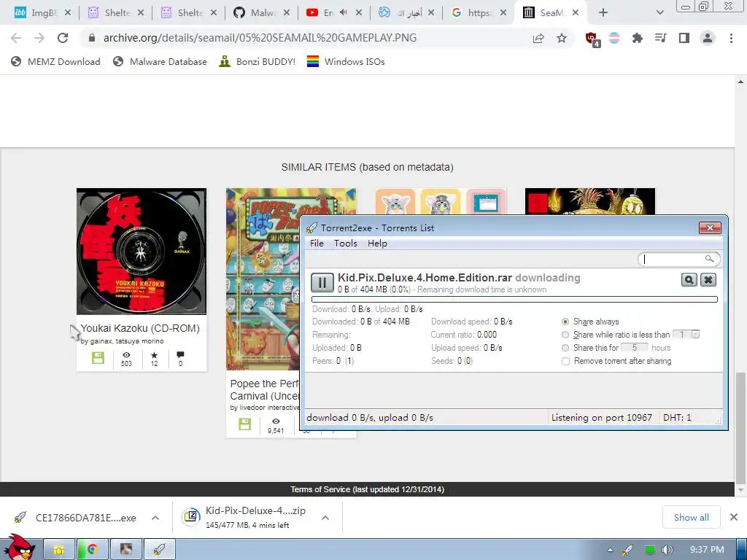Open the File menu in Torrent2exe

[x=317, y=244]
